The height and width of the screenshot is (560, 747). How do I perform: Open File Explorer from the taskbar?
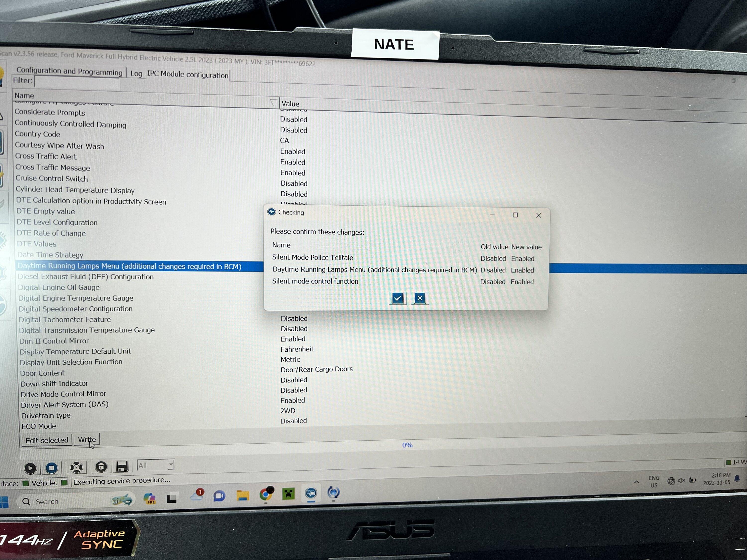pyautogui.click(x=243, y=495)
